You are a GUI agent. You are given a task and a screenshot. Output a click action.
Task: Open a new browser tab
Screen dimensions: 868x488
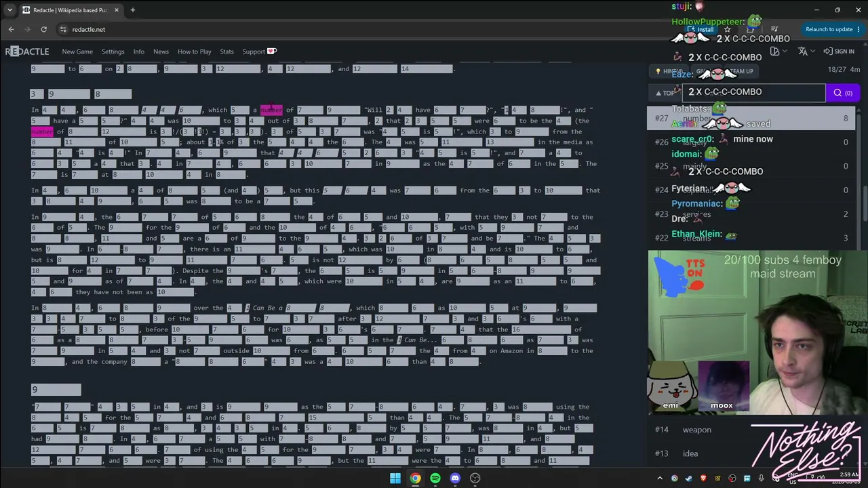(x=133, y=10)
